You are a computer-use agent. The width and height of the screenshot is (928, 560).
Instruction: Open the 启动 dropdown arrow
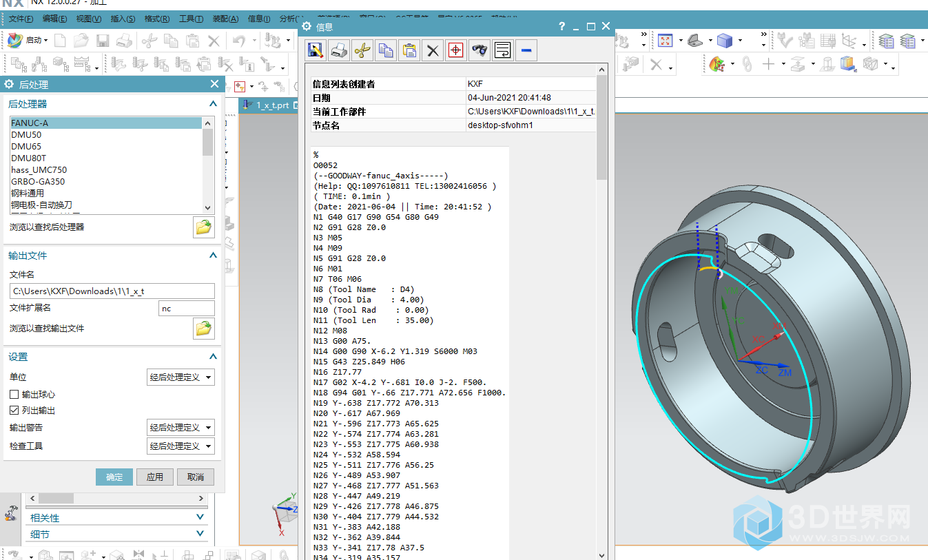[46, 41]
